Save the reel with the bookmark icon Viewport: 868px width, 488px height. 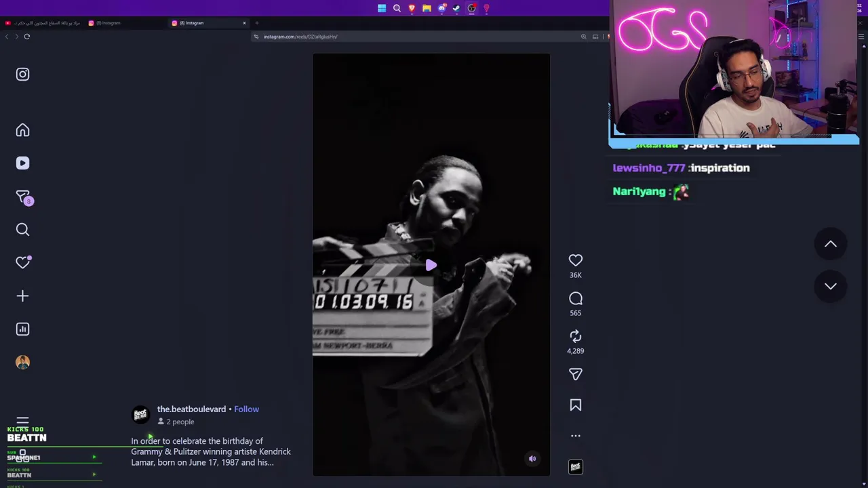tap(576, 405)
